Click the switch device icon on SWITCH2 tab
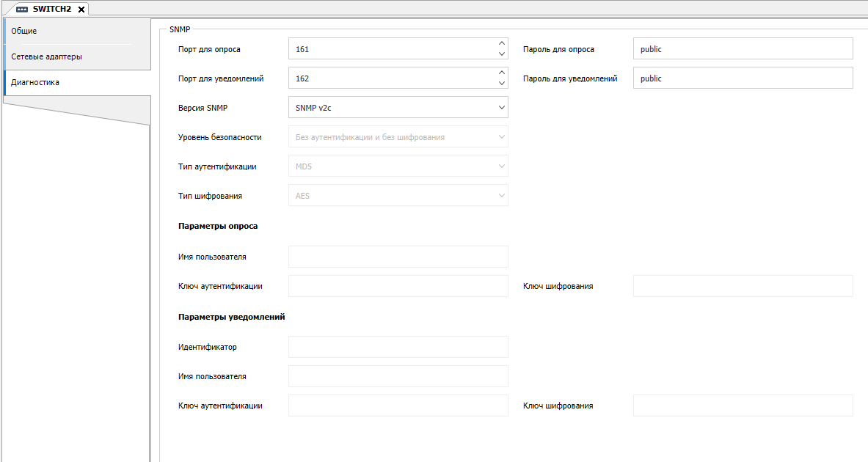 pos(22,9)
